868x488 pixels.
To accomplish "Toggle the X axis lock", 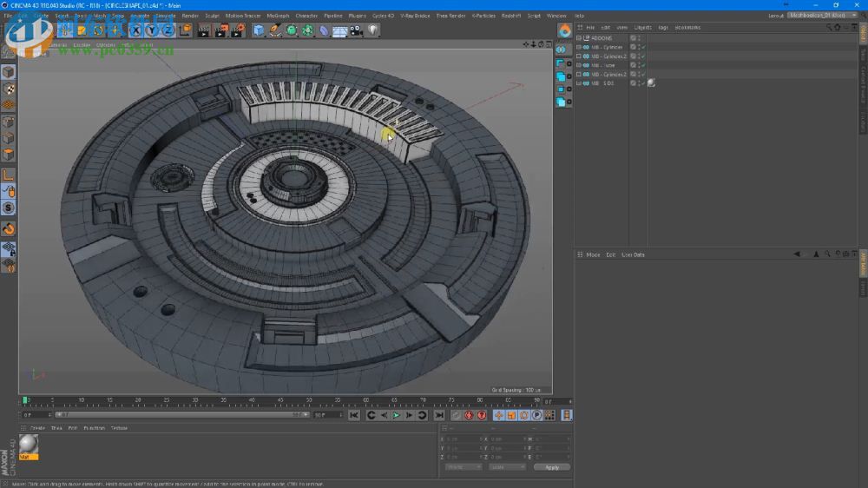I will 135,30.
